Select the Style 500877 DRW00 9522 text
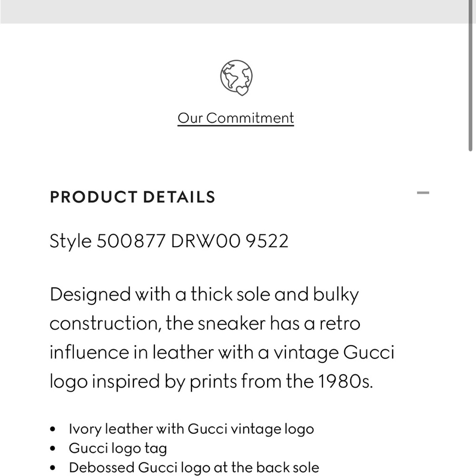The image size is (476, 476). coord(169,241)
